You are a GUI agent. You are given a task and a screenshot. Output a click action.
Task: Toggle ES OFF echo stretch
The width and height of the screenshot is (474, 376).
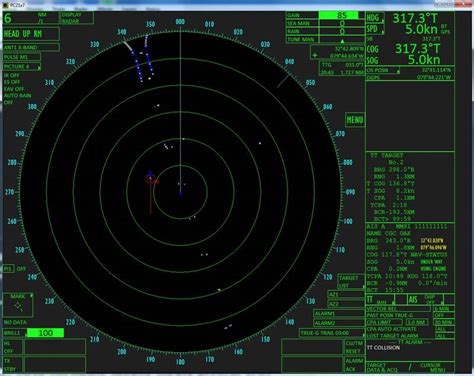pyautogui.click(x=12, y=82)
